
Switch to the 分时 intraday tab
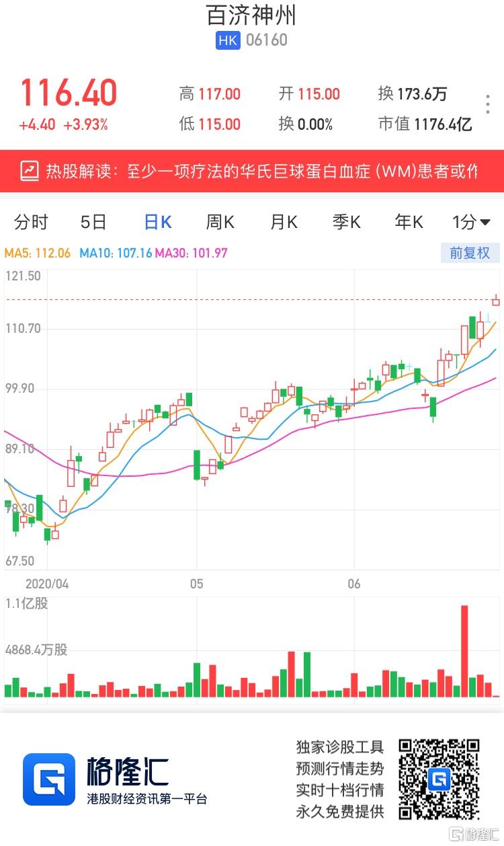32,222
